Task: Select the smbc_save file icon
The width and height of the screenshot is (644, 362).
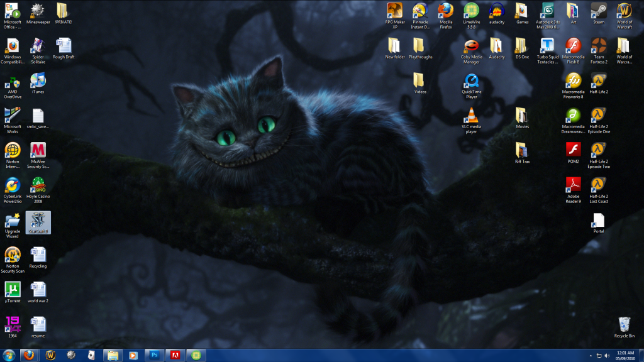Action: coord(38,118)
